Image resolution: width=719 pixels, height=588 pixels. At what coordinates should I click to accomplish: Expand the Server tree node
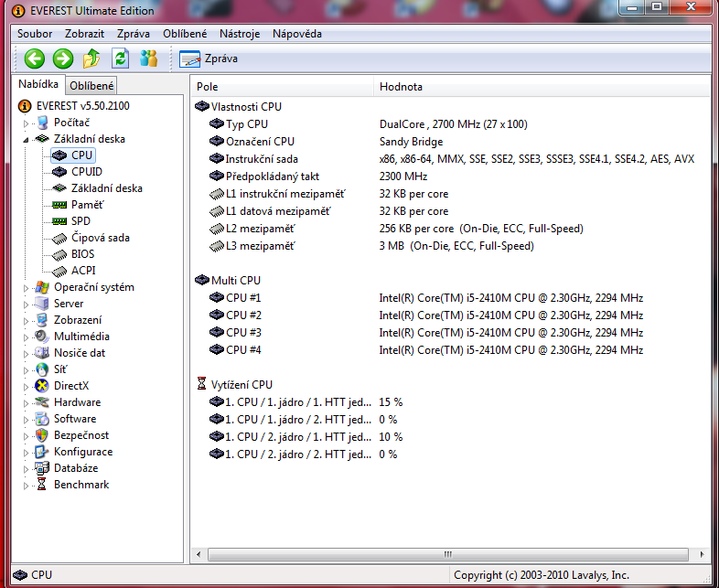tap(26, 305)
